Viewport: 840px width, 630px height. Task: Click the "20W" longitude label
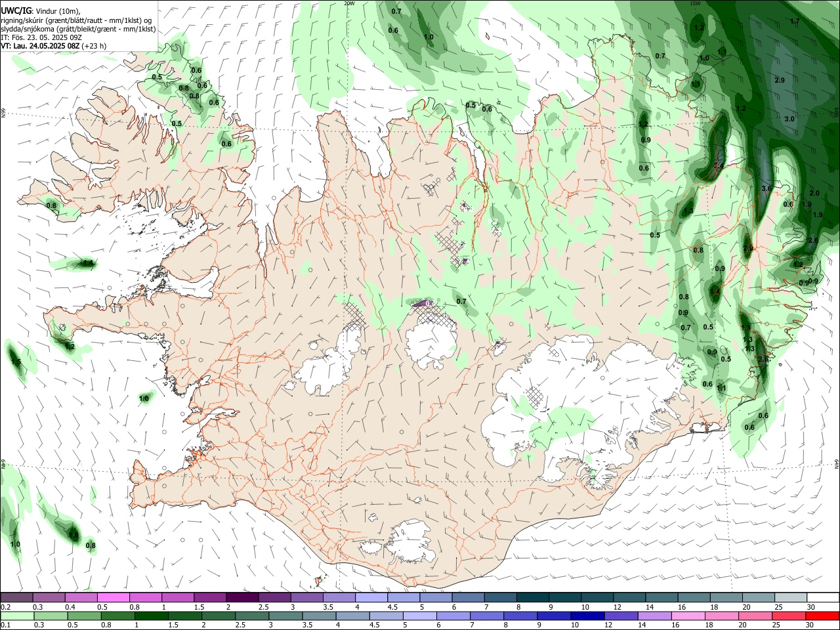tap(349, 3)
